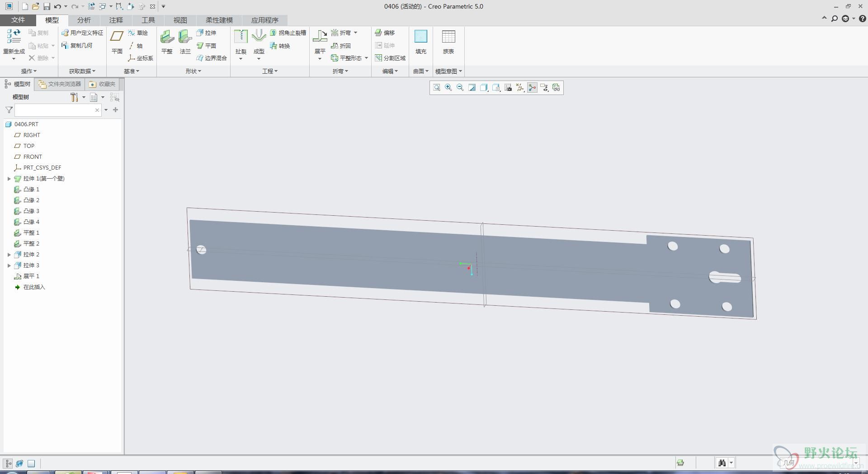Screen dimensions: 868x474
Task: Click the open file folder icon
Action: click(35, 6)
